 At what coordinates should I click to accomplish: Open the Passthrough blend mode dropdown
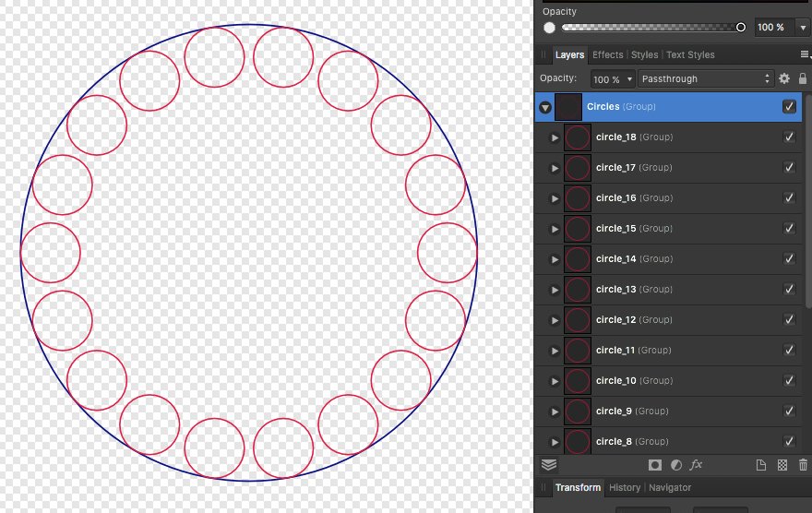(x=706, y=79)
